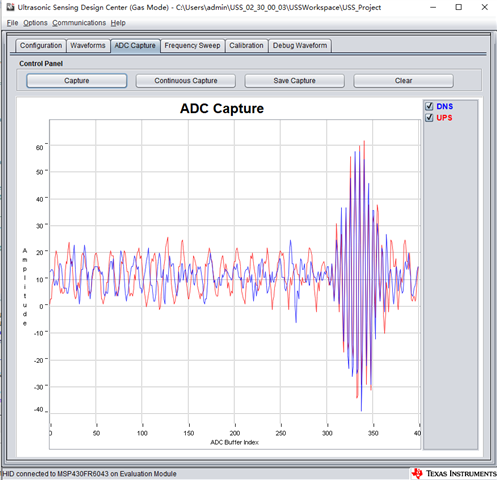Viewport: 497px width, 480px height.
Task: Go to the Frequency Sweep tab
Action: (x=192, y=46)
